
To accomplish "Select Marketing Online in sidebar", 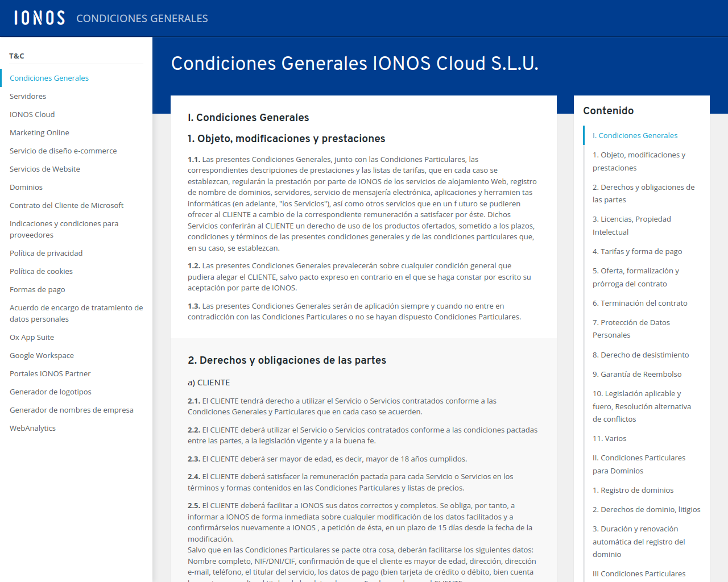I will (x=39, y=132).
